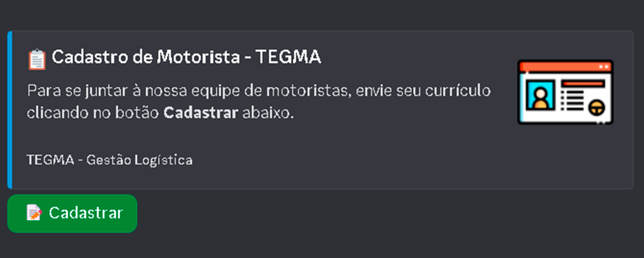Click the driver ID card thumbnail image
Screen dimensions: 644x258
point(566,92)
